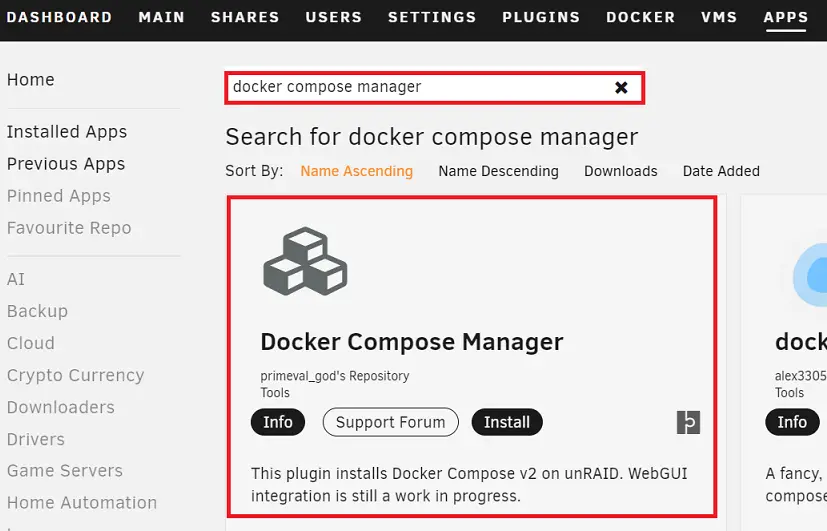Screen dimensions: 827x531
Task: Open the Support Forum link
Action: click(x=391, y=422)
